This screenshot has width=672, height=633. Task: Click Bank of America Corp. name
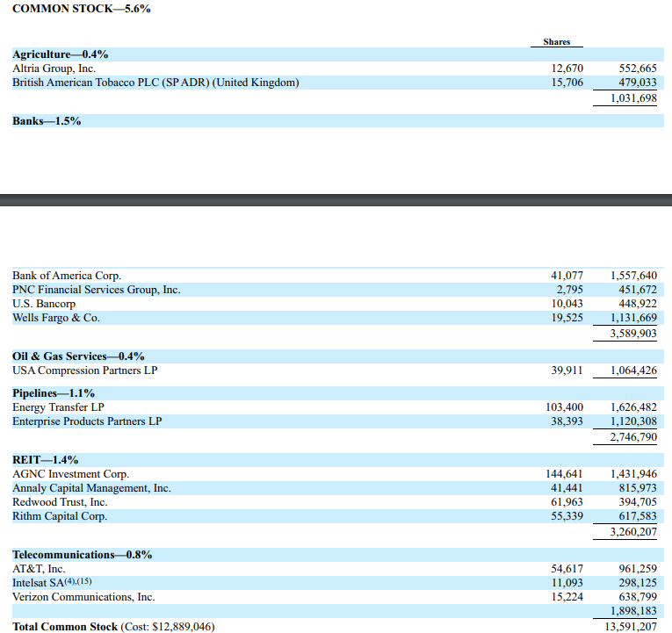pos(67,276)
